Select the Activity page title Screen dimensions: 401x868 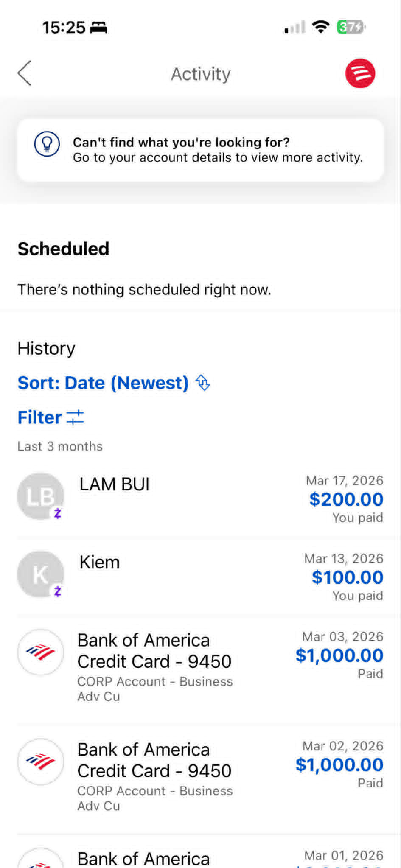pos(201,74)
